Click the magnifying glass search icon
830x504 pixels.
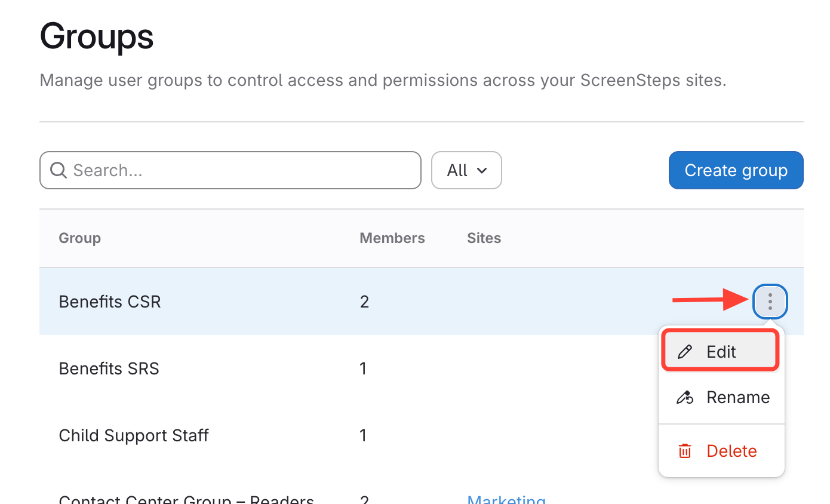[58, 171]
